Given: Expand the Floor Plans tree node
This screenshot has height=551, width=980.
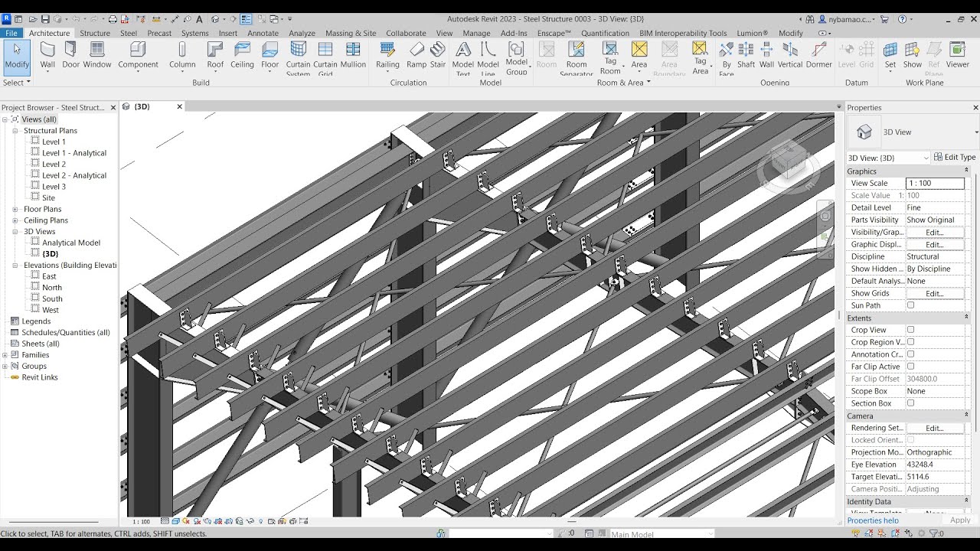Looking at the screenshot, I should point(15,209).
